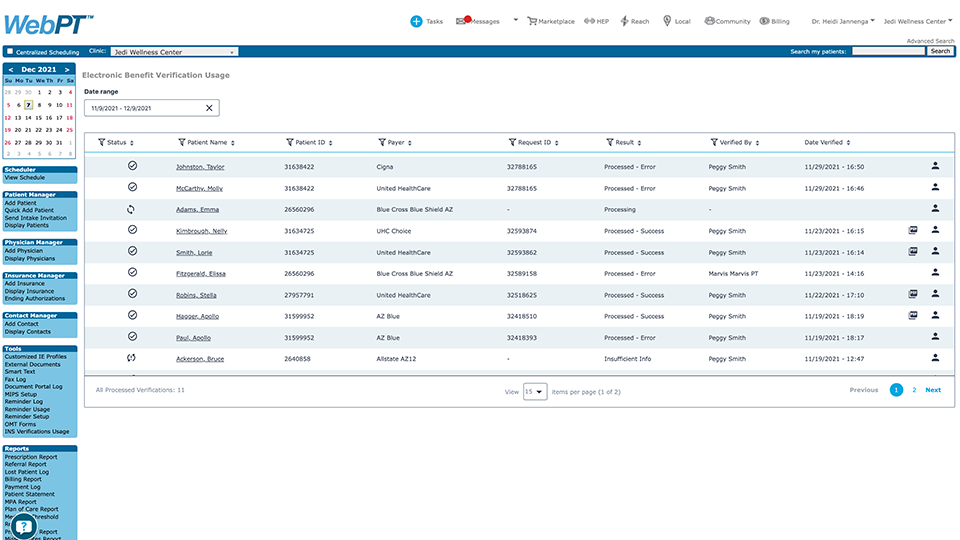Sort by the Date Verified column
The width and height of the screenshot is (960, 540).
tap(849, 143)
